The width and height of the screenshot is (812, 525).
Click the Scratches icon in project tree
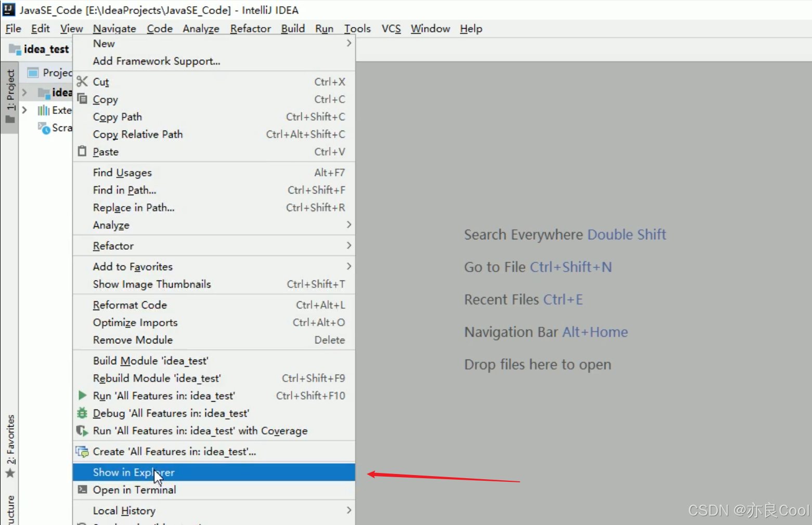(x=44, y=127)
